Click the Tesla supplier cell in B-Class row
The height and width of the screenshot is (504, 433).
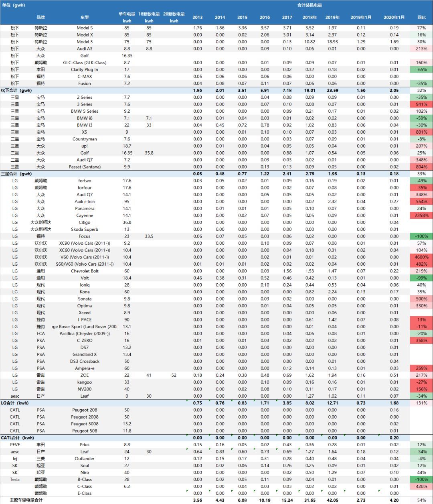(x=15, y=480)
